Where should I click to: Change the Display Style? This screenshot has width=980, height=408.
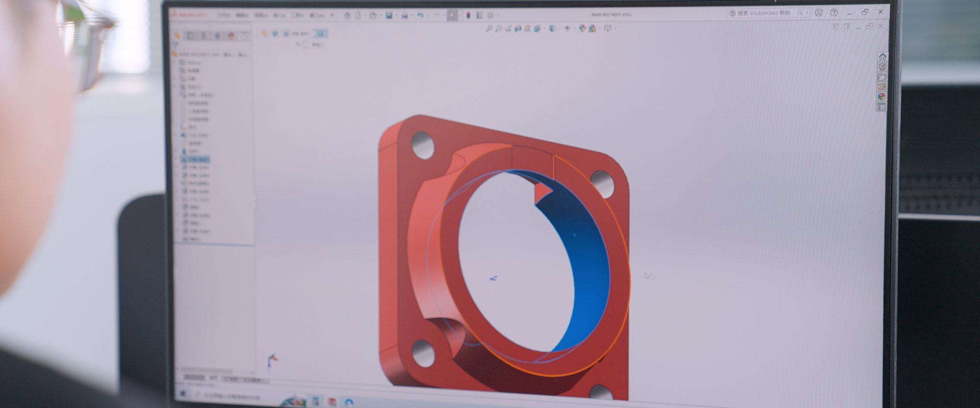point(552,29)
